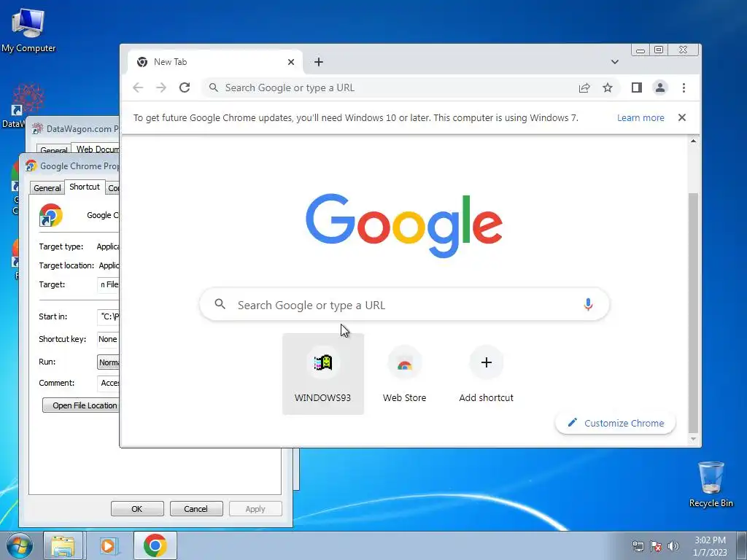Click the Google logo
Image resolution: width=747 pixels, height=560 pixels.
click(x=404, y=226)
